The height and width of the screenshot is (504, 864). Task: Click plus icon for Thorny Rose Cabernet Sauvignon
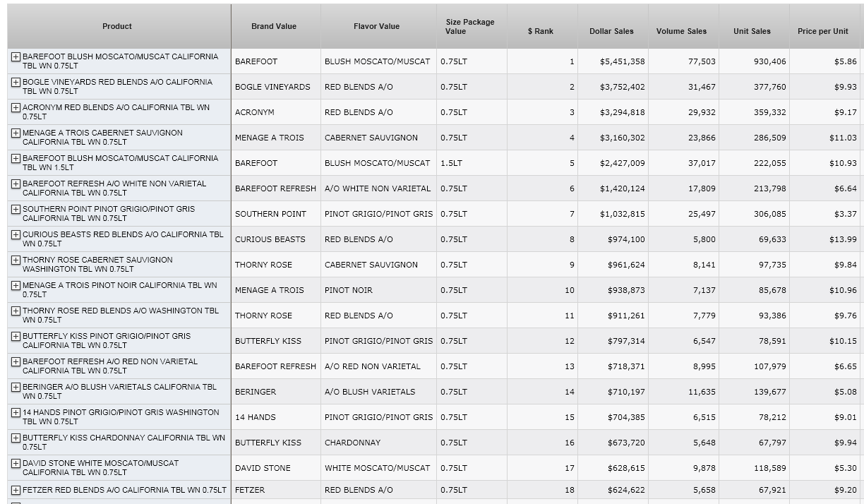[16, 260]
